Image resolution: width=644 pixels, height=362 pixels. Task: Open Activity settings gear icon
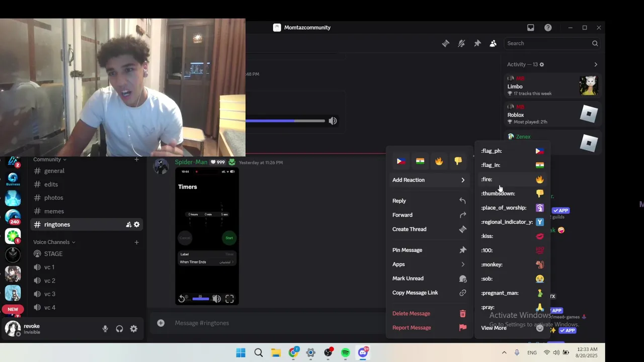pos(542,64)
